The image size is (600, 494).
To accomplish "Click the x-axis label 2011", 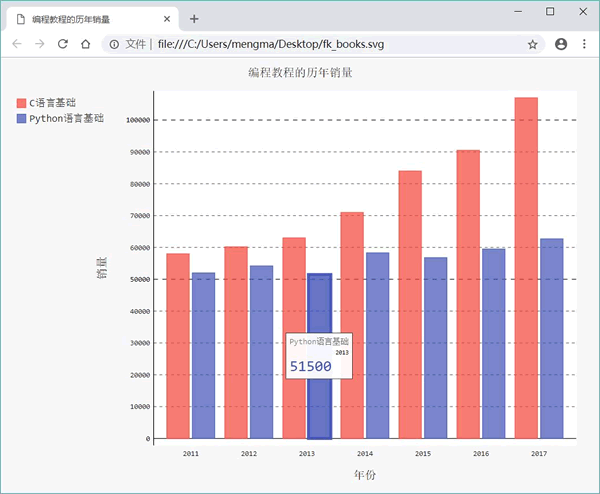I will pos(191,453).
